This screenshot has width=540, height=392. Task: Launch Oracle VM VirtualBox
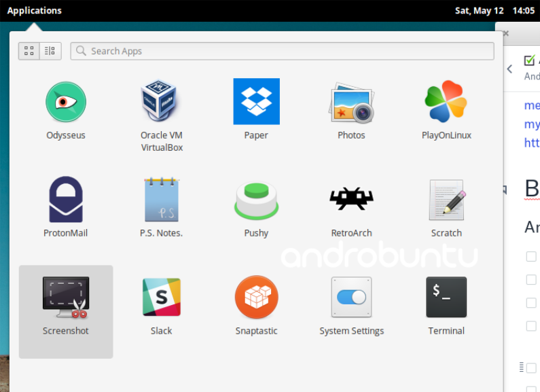159,101
